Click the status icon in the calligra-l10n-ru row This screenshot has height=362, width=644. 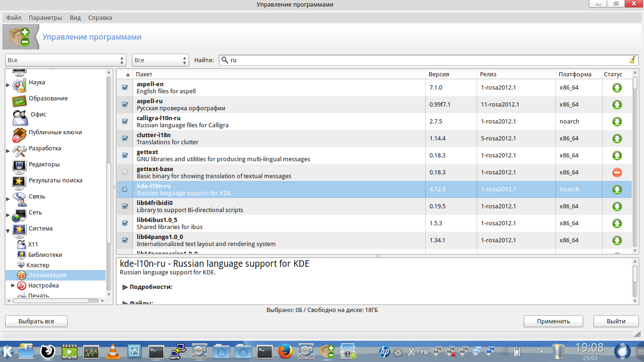[617, 122]
